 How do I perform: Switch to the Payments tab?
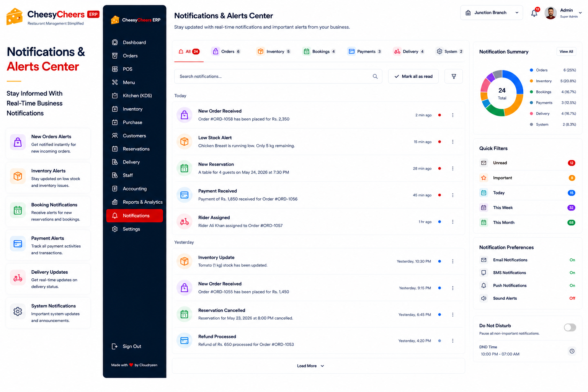coord(364,52)
